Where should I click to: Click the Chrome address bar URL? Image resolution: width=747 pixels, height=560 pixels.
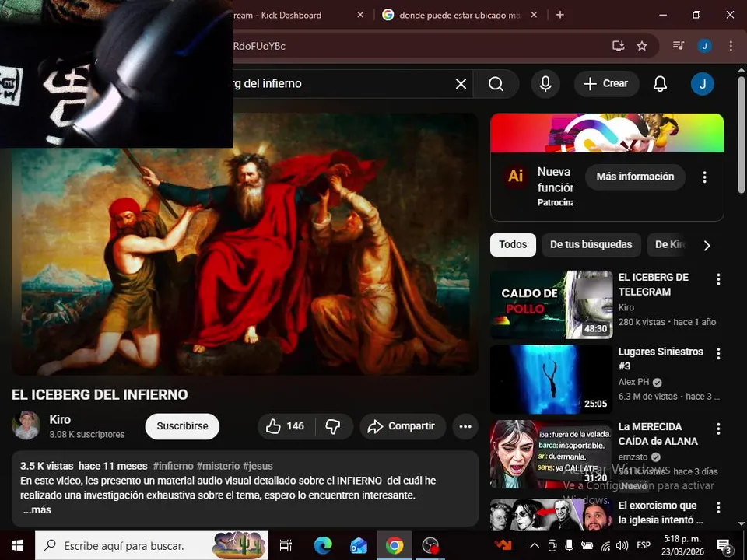pyautogui.click(x=260, y=46)
